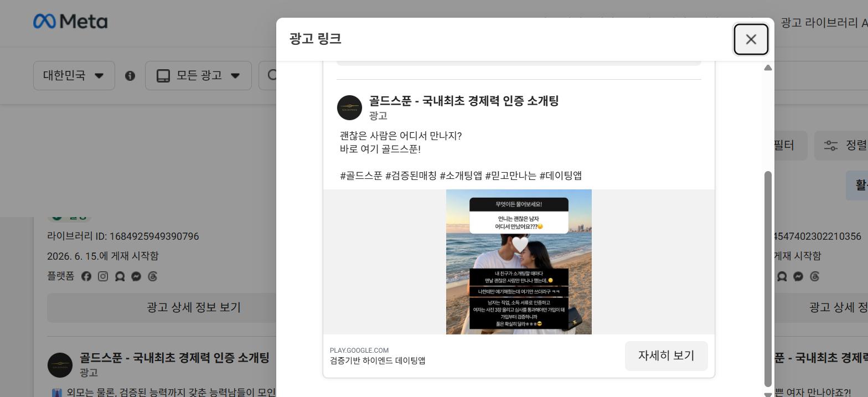Click the dialog scrollbar down arrow
This screenshot has width=868, height=397.
(768, 394)
